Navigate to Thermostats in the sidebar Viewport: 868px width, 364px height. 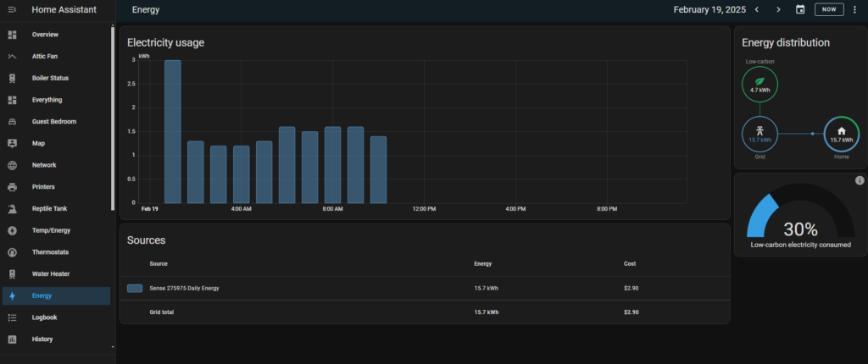point(50,252)
